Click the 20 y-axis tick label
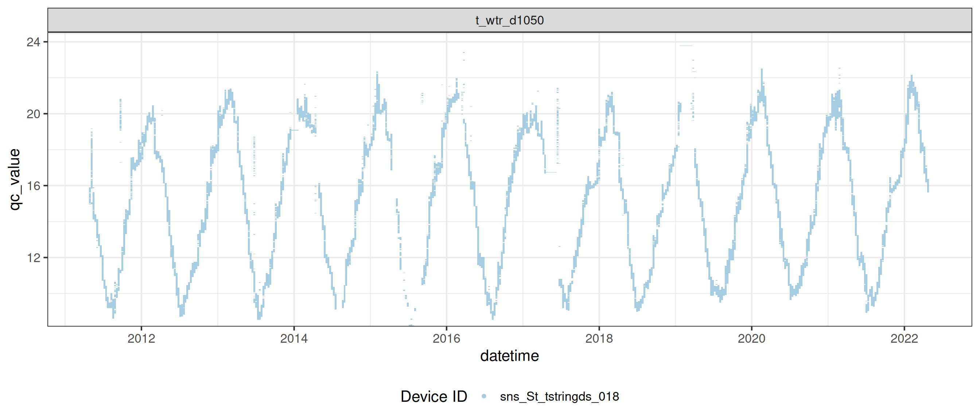This screenshot has width=980, height=420. pyautogui.click(x=34, y=114)
